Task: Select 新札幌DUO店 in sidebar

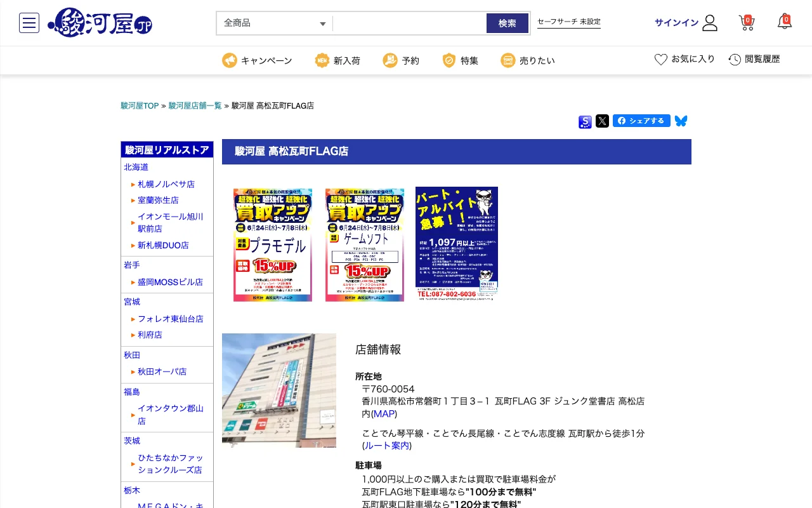Action: click(163, 245)
